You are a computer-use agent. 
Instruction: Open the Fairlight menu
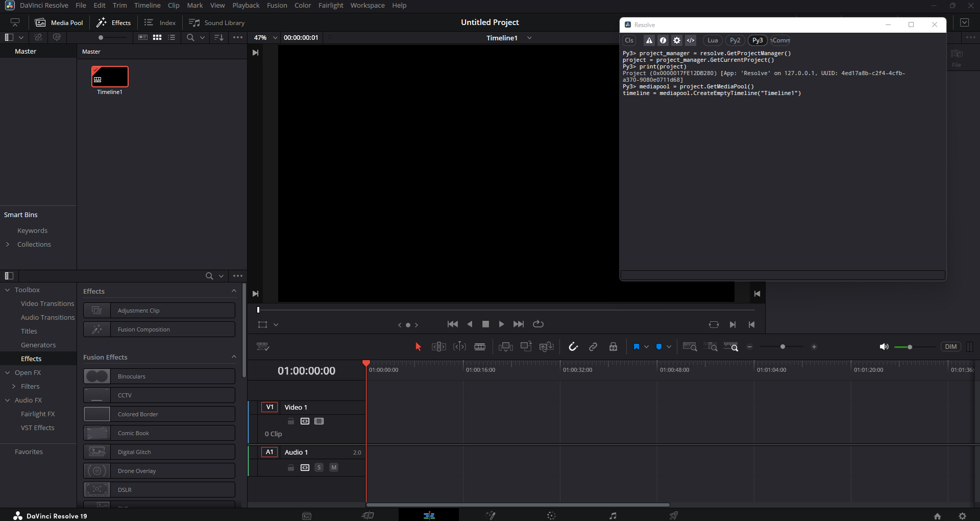tap(331, 6)
